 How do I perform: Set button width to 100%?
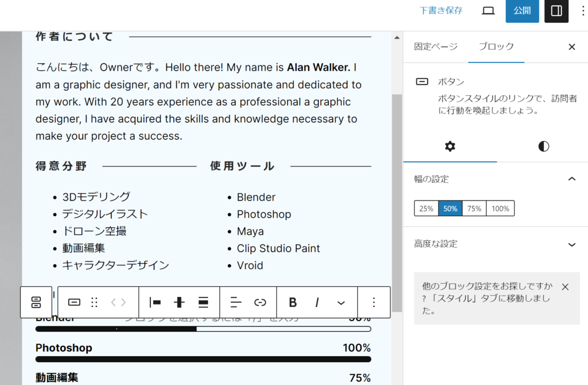coord(500,209)
